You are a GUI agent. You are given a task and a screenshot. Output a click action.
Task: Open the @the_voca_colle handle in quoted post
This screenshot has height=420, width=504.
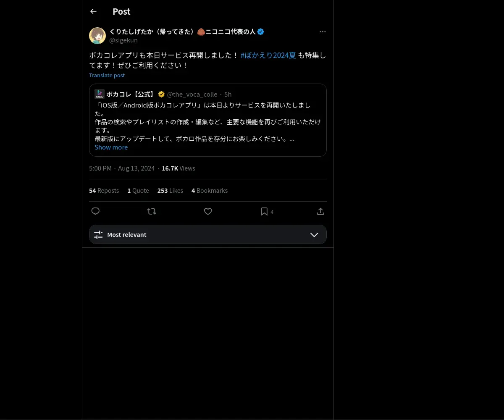[x=192, y=94]
